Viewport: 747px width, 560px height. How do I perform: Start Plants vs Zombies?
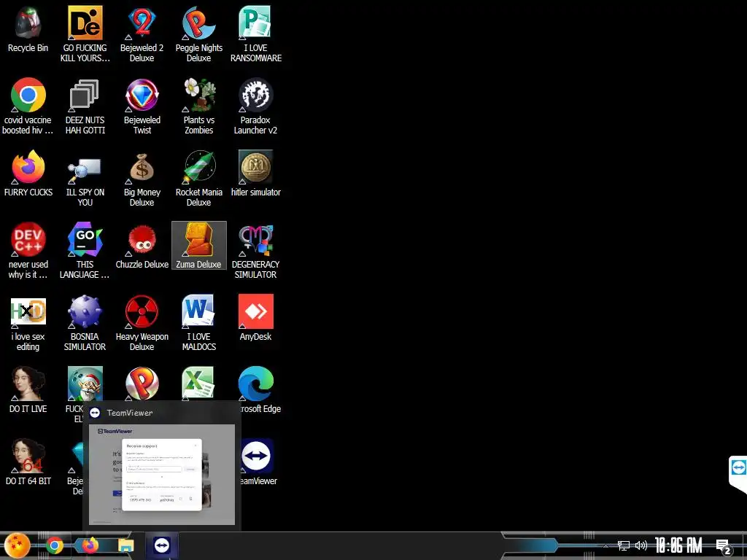click(198, 106)
